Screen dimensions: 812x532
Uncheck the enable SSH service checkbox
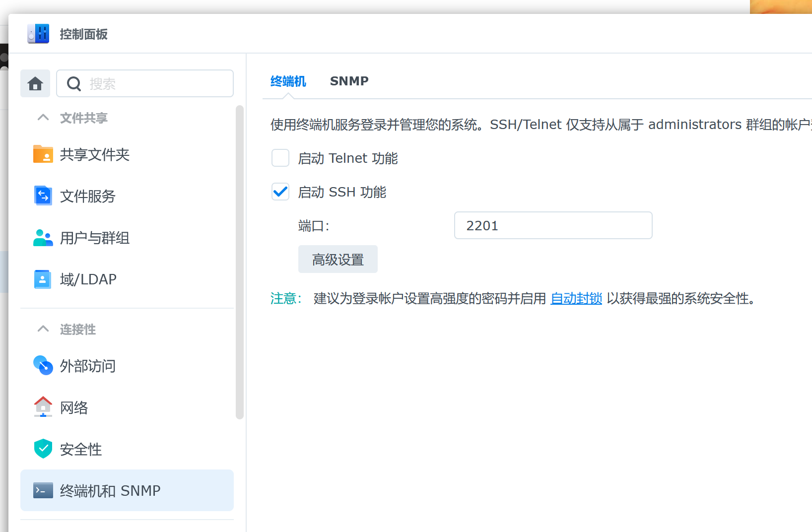coord(280,192)
